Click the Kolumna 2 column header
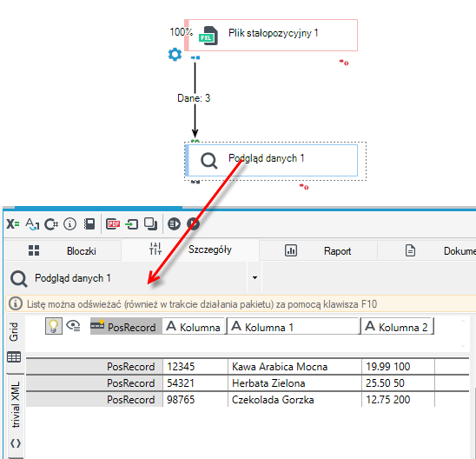 [x=397, y=327]
